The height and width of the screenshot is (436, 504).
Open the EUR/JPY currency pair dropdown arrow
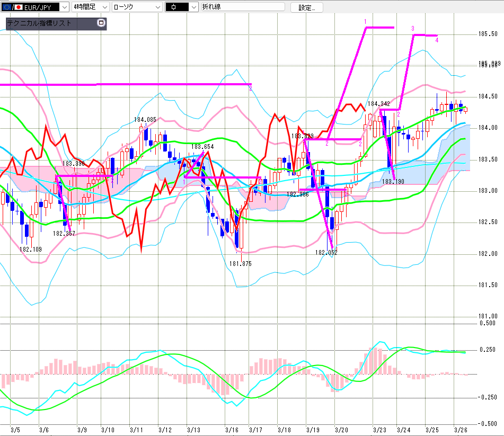[x=65, y=7]
